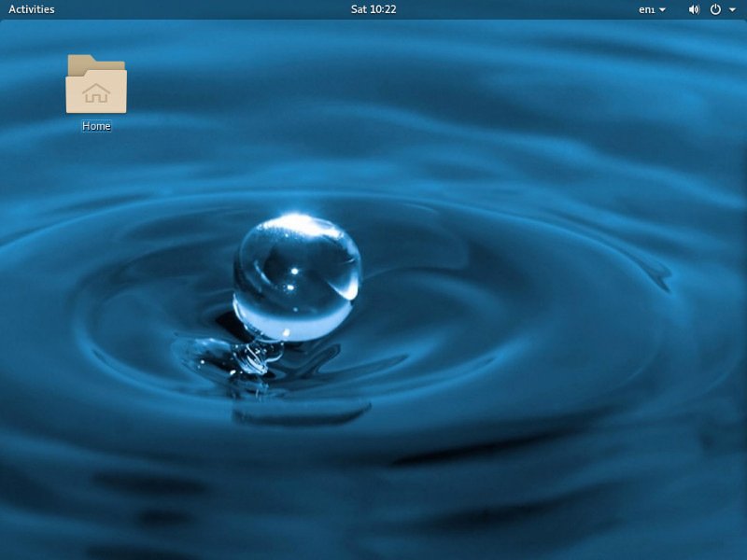Expand the system menu arrow beside the power icon
This screenshot has width=747, height=560.
point(732,9)
